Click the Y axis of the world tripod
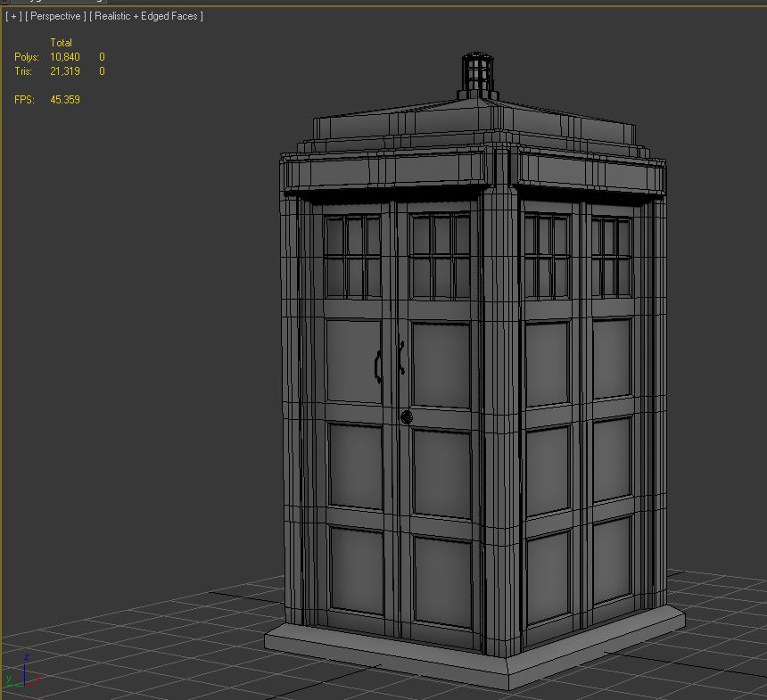The image size is (767, 700). 12,686
